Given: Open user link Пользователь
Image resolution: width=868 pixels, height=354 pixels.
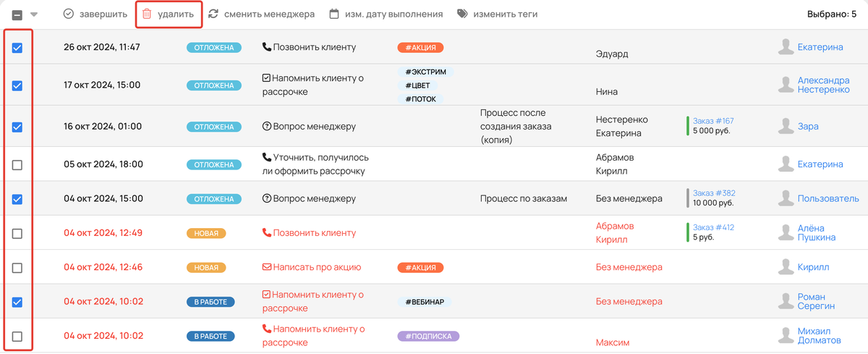Looking at the screenshot, I should click(828, 198).
